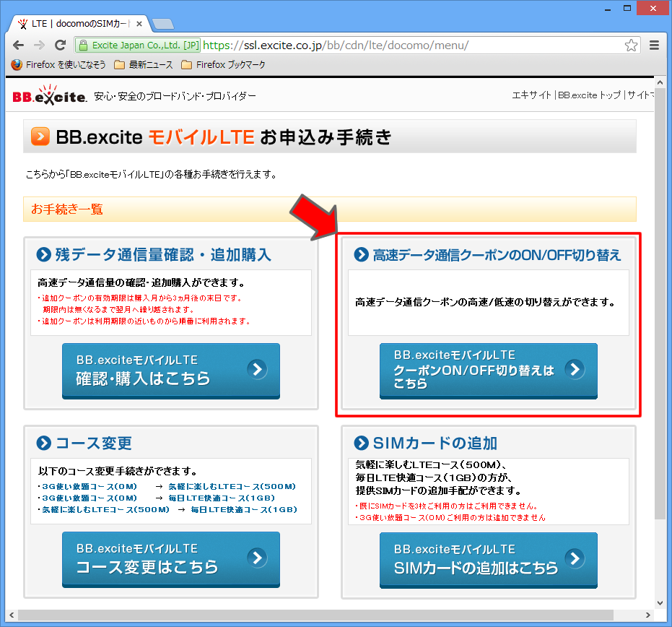Screen dimensions: 672x627
Task: Click the vertical scrollbar up arrow
Action: pos(660,82)
